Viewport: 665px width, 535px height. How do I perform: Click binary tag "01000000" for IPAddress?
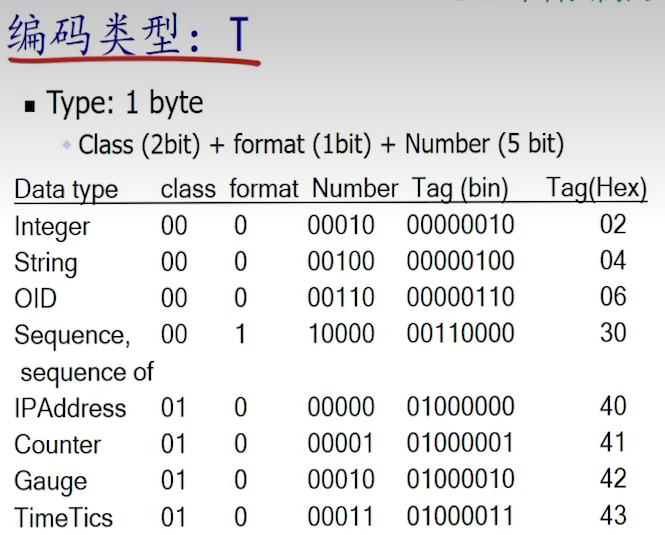460,406
